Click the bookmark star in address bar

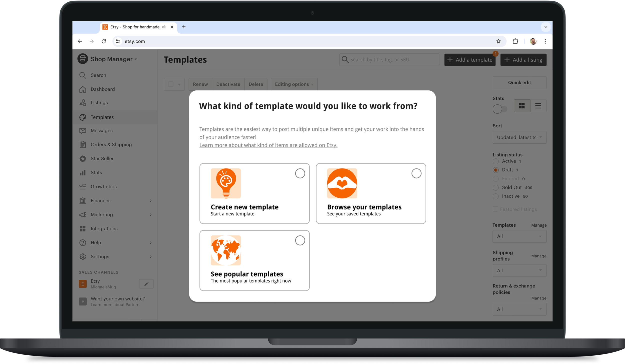498,41
